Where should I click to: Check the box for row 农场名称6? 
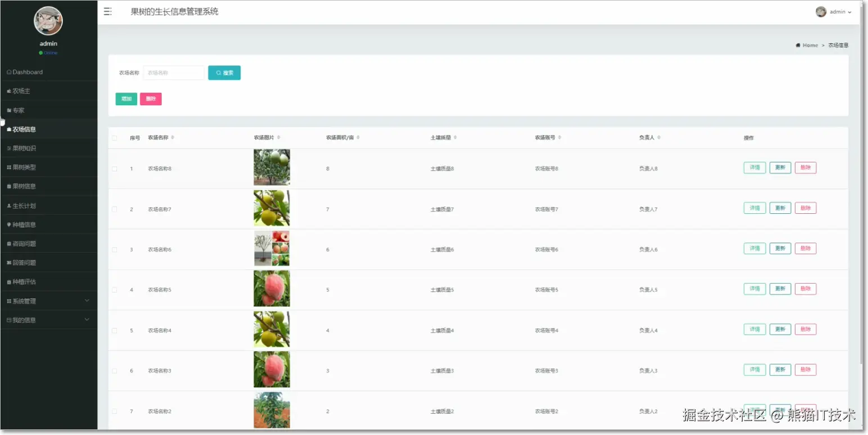pyautogui.click(x=115, y=249)
